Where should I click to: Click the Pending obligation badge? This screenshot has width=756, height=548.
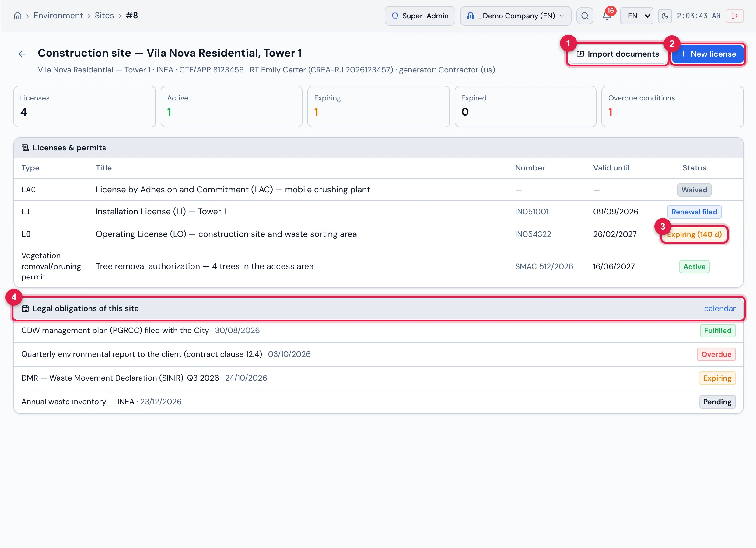pyautogui.click(x=717, y=402)
